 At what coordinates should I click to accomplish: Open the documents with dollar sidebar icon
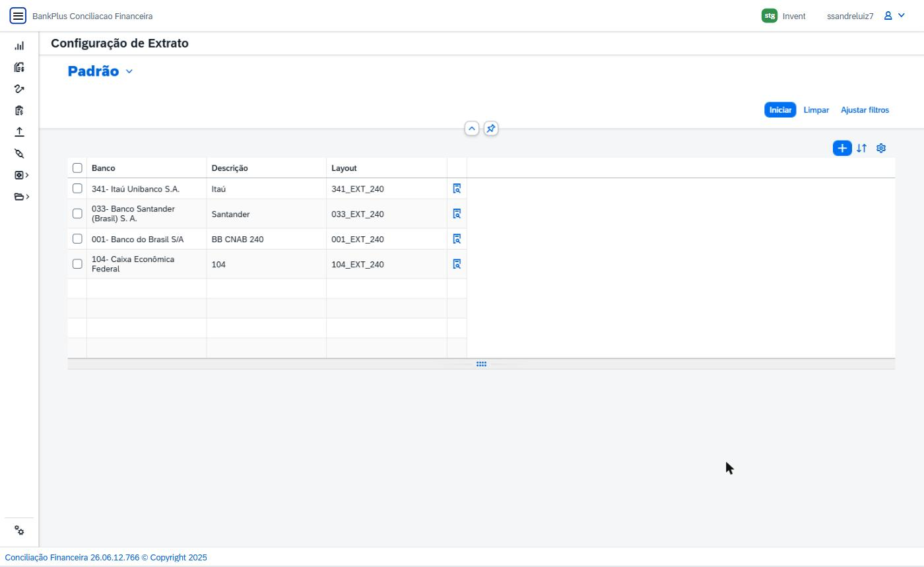coord(19,67)
